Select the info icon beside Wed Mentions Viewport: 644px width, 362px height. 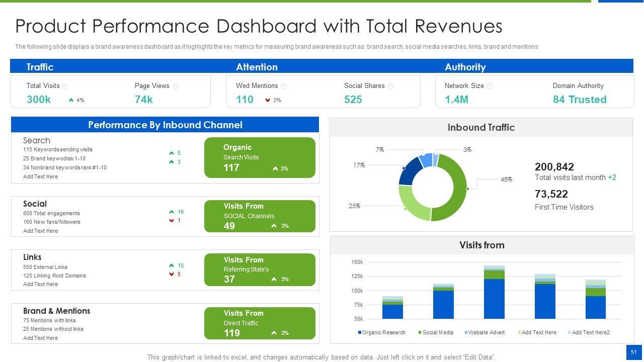(x=284, y=86)
